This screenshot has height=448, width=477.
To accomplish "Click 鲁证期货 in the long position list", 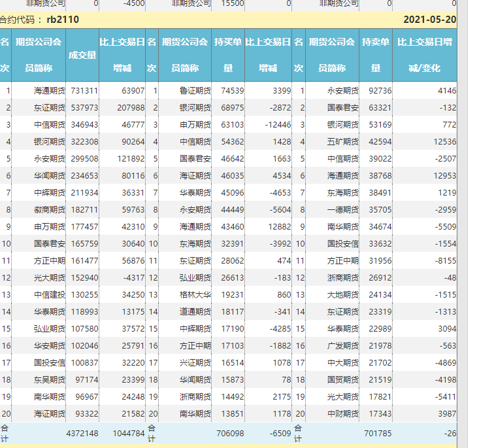I will click(195, 90).
